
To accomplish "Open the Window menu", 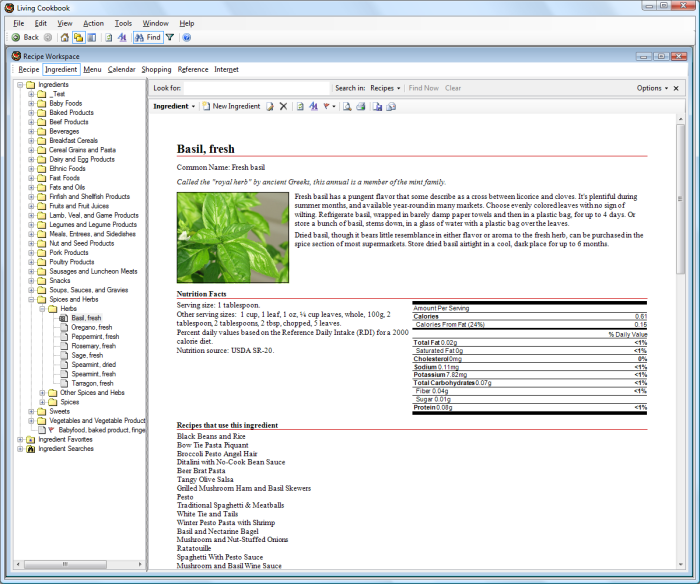I will [x=155, y=23].
